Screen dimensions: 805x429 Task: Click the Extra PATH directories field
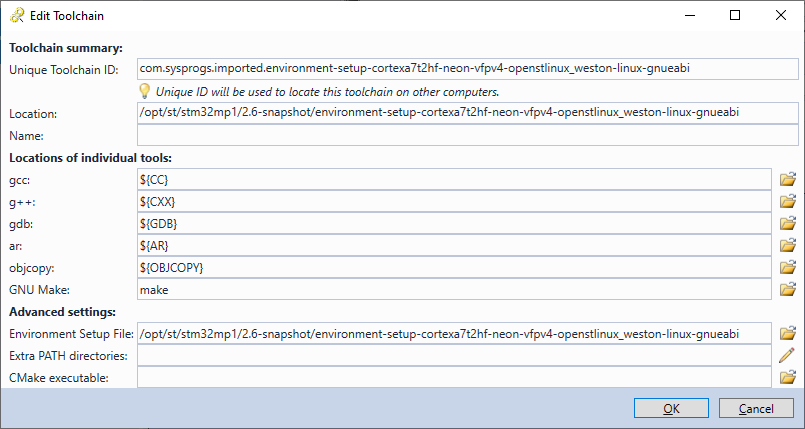pyautogui.click(x=454, y=356)
